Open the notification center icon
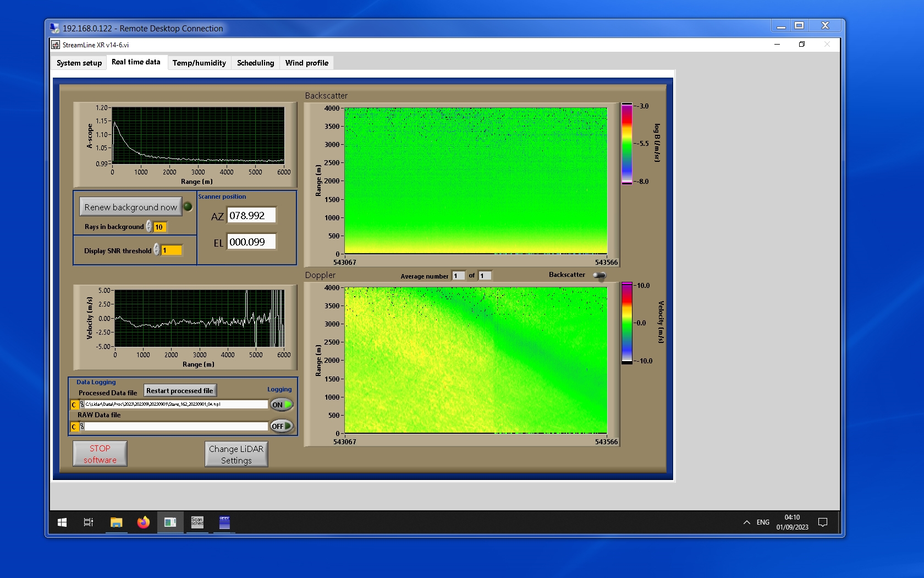This screenshot has width=924, height=578. point(823,522)
